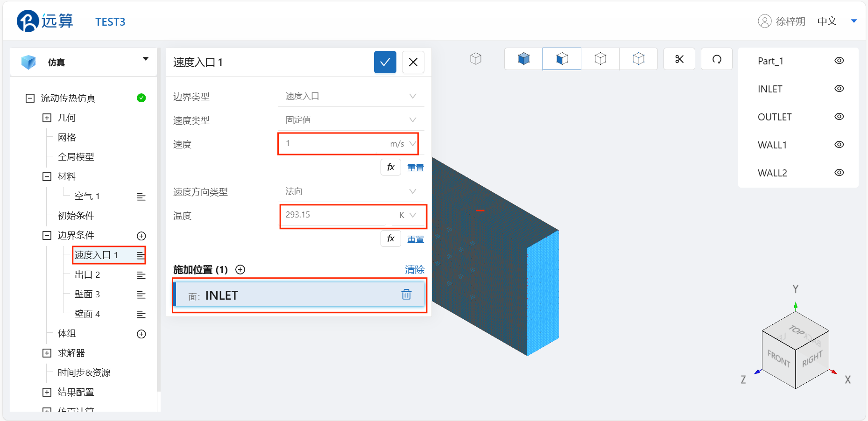
Task: Reset the 温度 value with 重置
Action: pyautogui.click(x=416, y=239)
